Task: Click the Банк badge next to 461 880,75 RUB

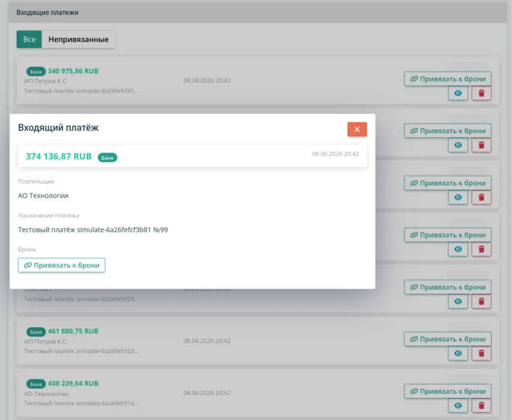Action: click(x=36, y=332)
